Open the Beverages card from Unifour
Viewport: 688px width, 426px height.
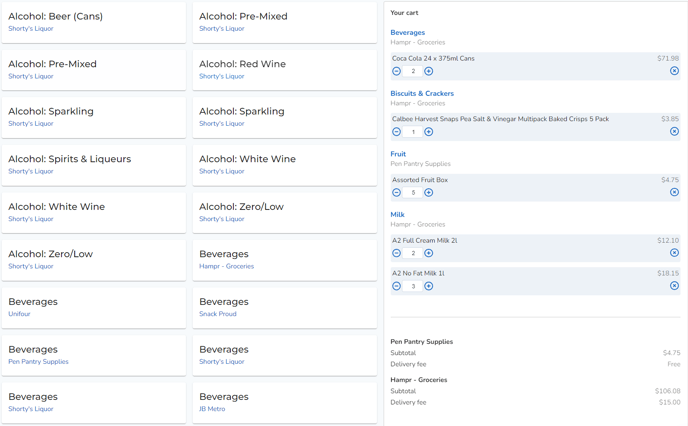[93, 307]
